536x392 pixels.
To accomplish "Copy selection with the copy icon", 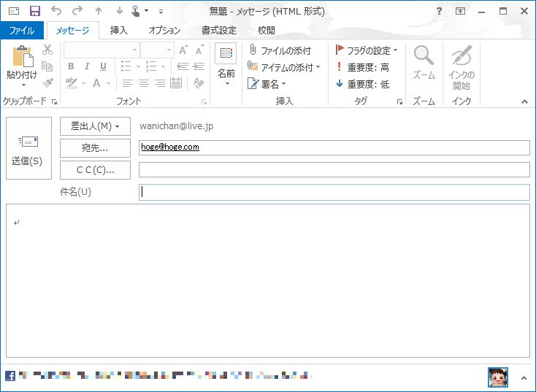I will point(47,66).
